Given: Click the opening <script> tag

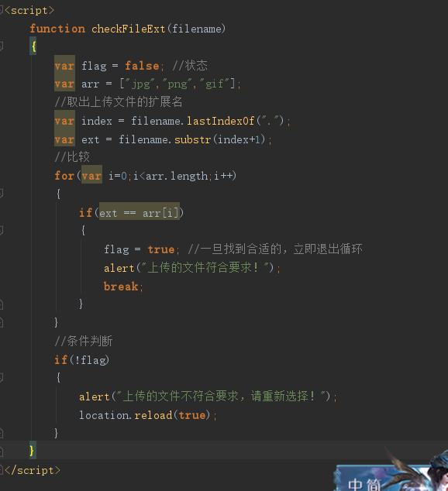Looking at the screenshot, I should (29, 10).
